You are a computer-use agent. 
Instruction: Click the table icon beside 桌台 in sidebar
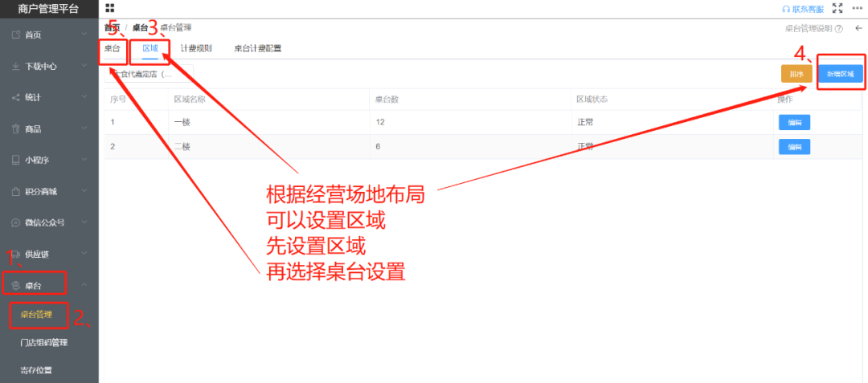click(x=16, y=286)
